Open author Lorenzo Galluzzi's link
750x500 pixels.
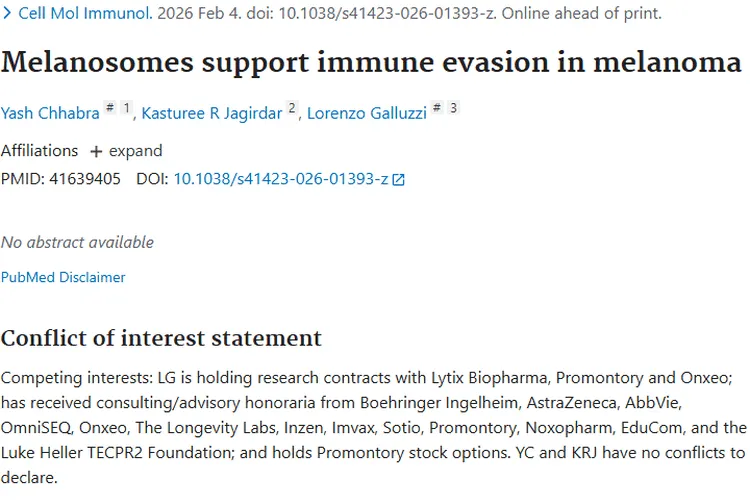point(366,113)
